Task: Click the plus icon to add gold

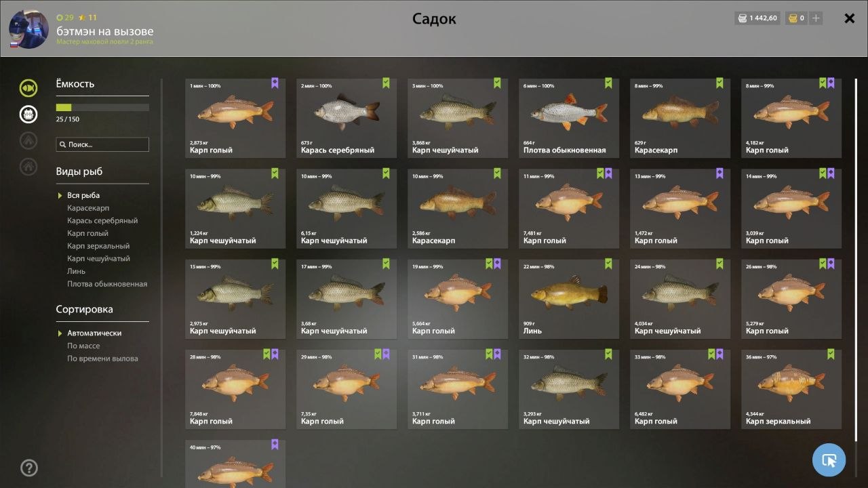Action: pyautogui.click(x=816, y=18)
